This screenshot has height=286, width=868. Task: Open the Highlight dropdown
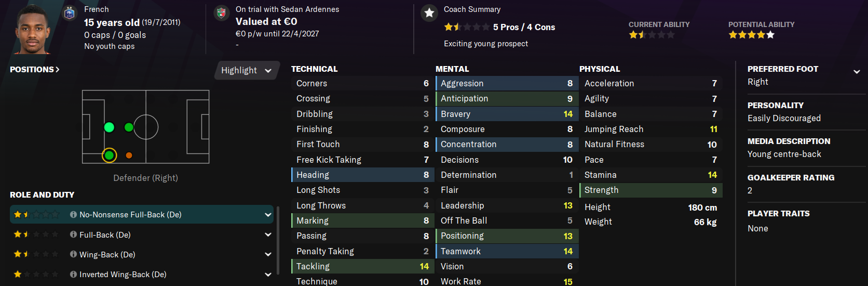(x=246, y=70)
